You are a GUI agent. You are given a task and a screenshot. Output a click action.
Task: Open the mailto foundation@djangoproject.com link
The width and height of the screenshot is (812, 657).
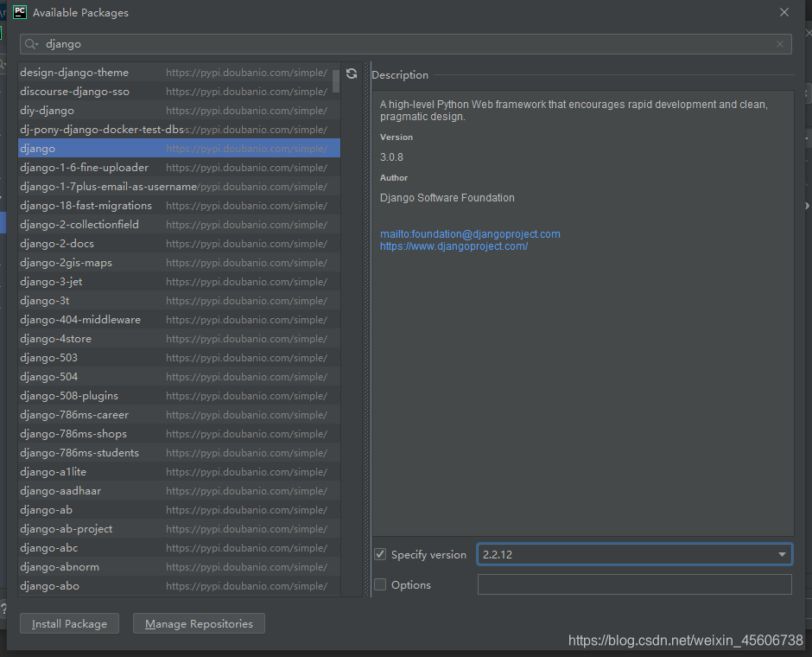click(x=470, y=234)
